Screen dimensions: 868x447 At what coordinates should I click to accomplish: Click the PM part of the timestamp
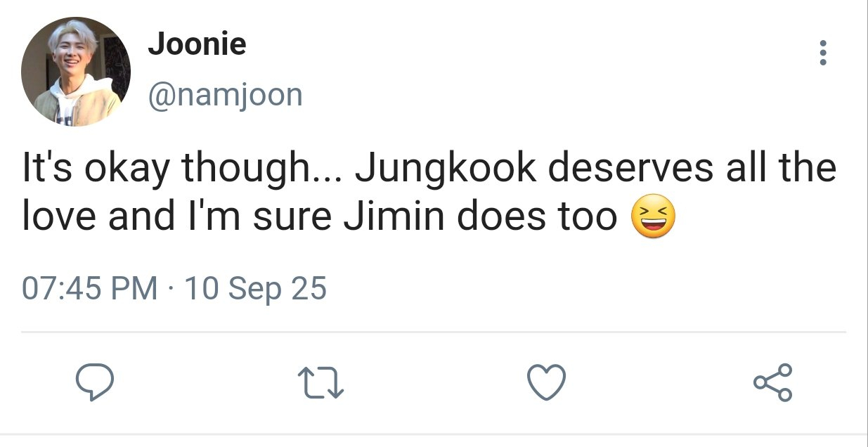[136, 288]
